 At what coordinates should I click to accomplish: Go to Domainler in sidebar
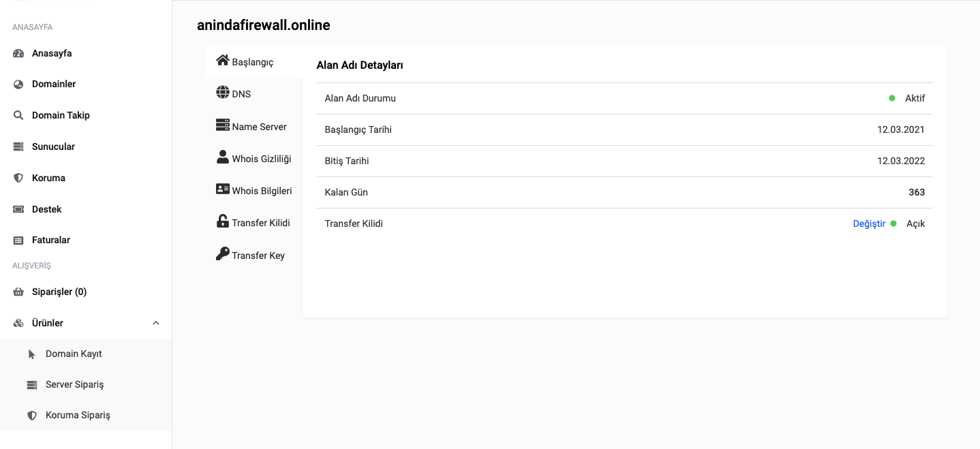[54, 84]
